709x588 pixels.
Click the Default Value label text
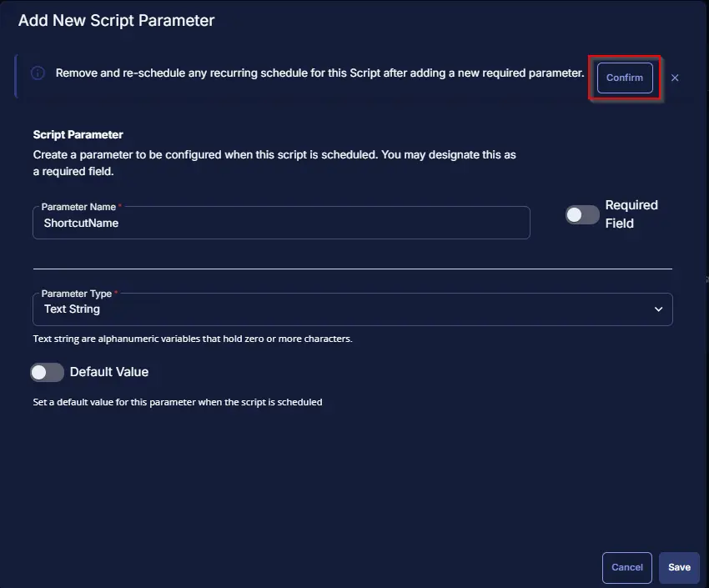(109, 372)
